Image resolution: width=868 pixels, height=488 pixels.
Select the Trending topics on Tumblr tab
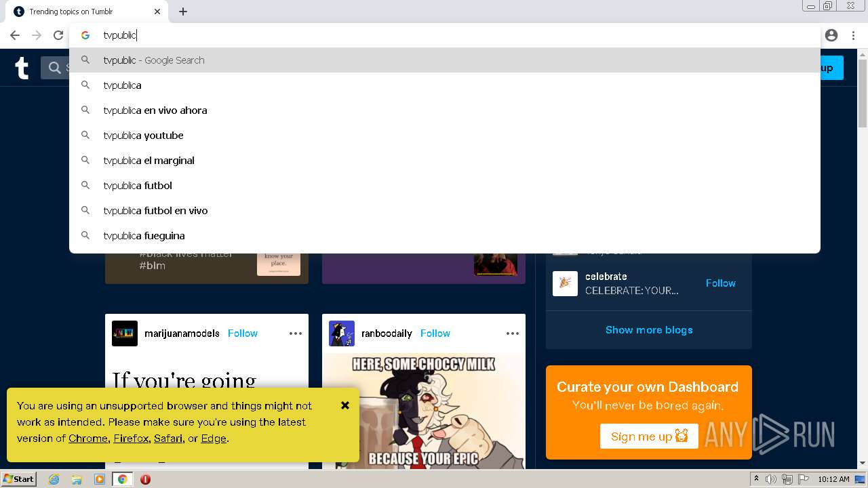tap(87, 12)
